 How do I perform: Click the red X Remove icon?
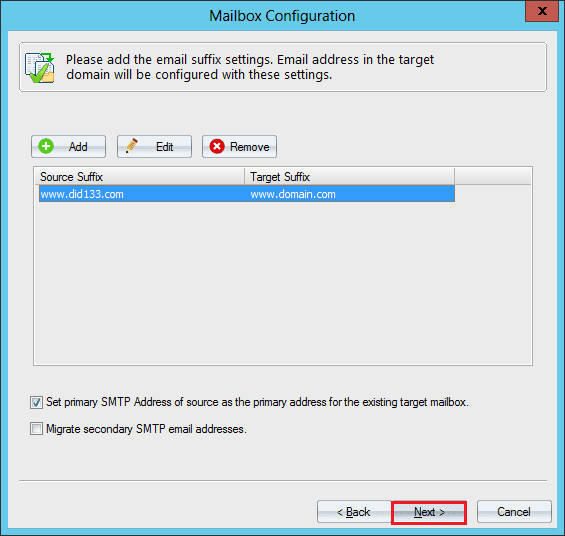pyautogui.click(x=217, y=147)
